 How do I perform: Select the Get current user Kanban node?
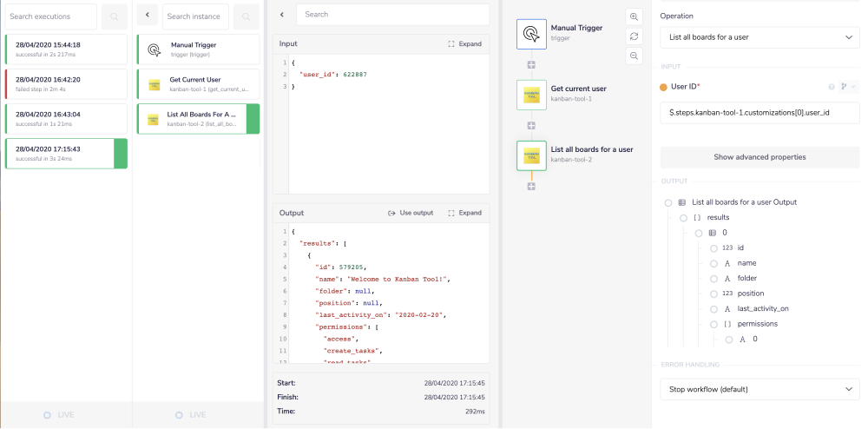[532, 94]
